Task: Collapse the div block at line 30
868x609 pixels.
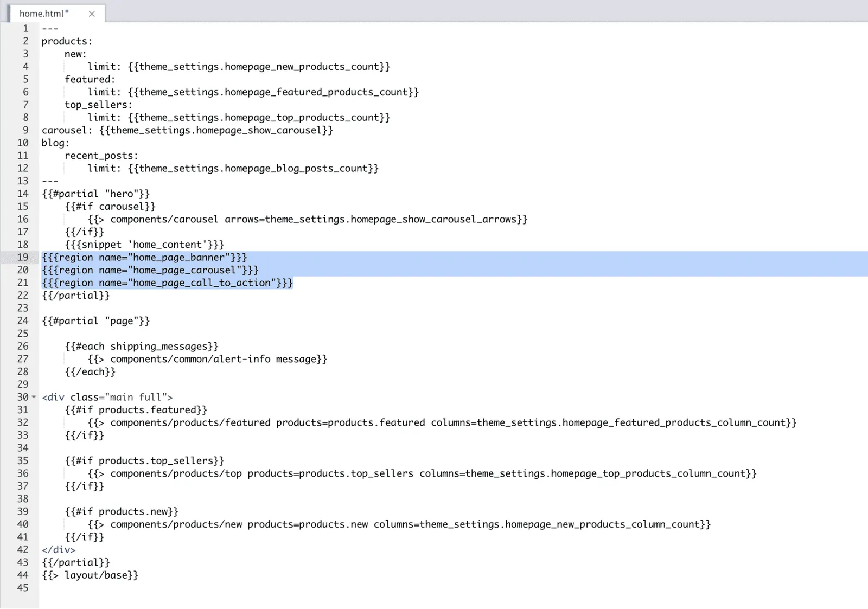Action: (x=34, y=397)
